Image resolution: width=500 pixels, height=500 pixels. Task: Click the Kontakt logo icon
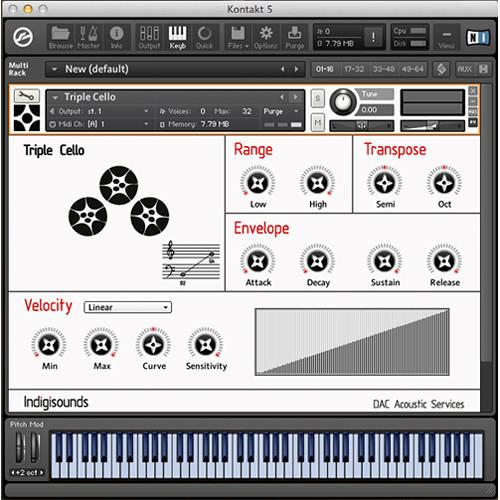pyautogui.click(x=23, y=37)
